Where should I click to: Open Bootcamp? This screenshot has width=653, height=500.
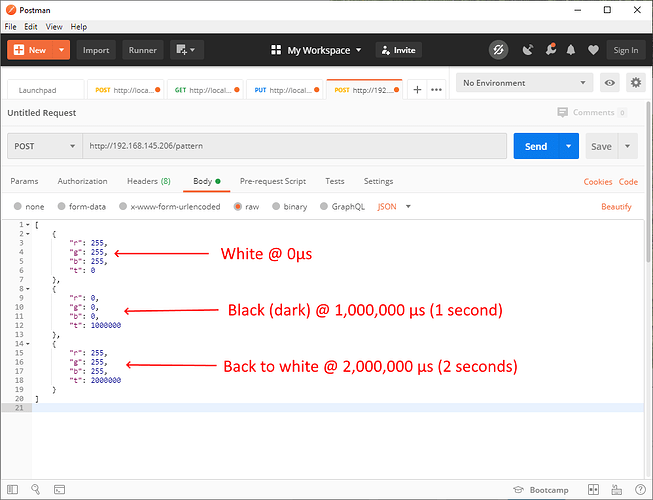[541, 490]
